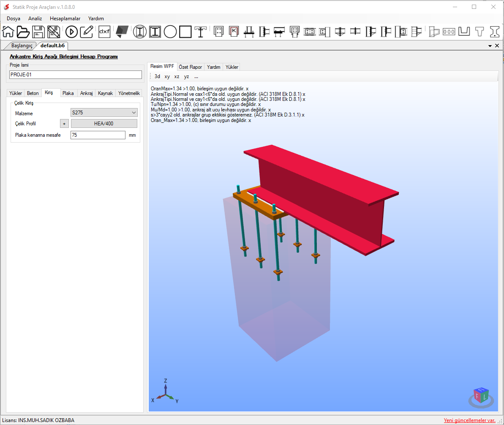Export to DXF using the dxf icon
Viewport: 504px width, 425px height.
click(104, 32)
